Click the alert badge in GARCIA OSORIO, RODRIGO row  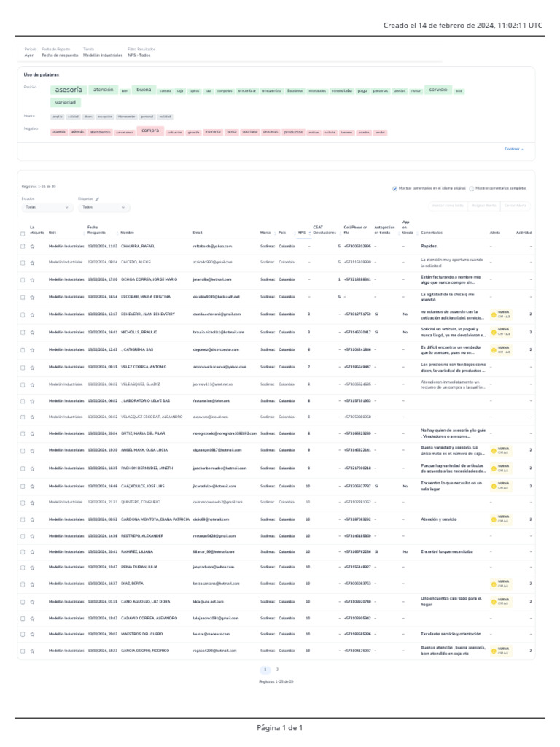click(501, 651)
